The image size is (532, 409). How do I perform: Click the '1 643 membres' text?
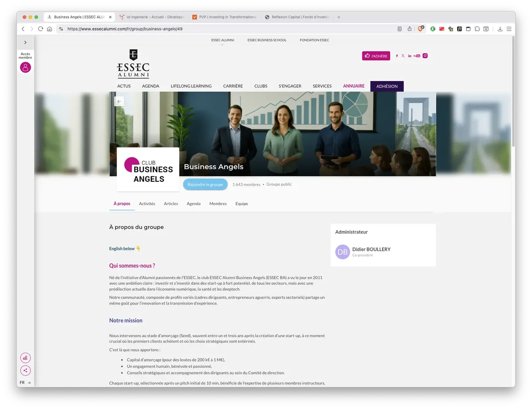(x=246, y=184)
